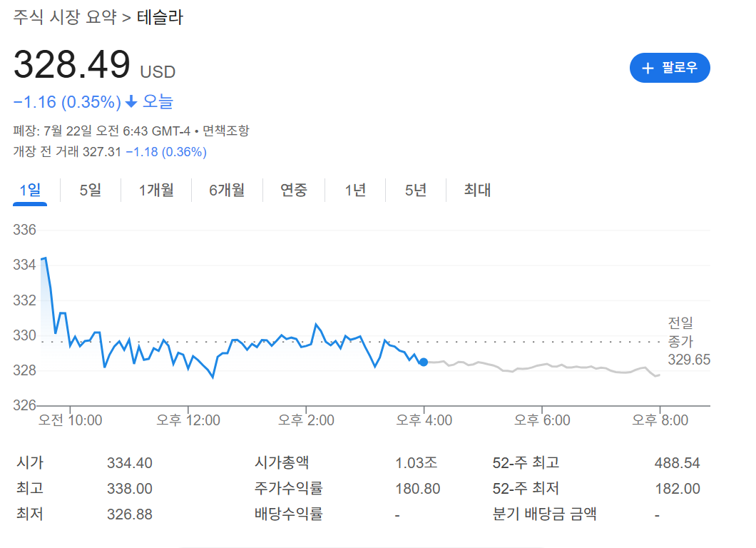756x548 pixels.
Task: Switch to the 5일 tab
Action: click(91, 190)
